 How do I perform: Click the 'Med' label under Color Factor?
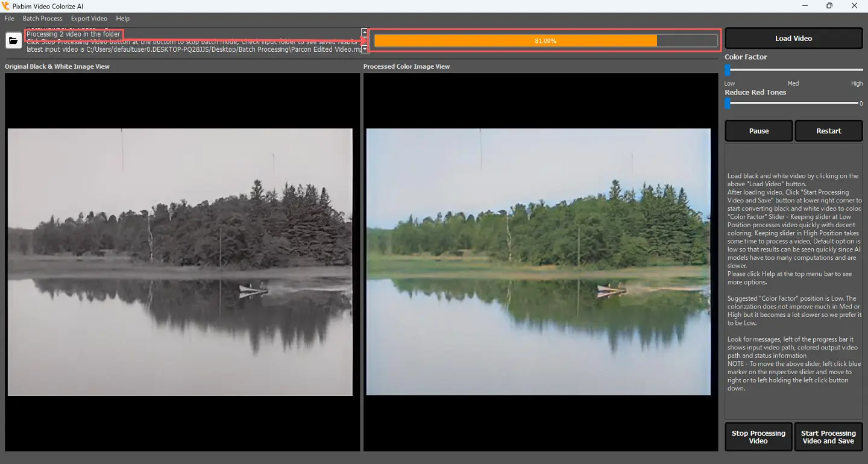pos(793,84)
